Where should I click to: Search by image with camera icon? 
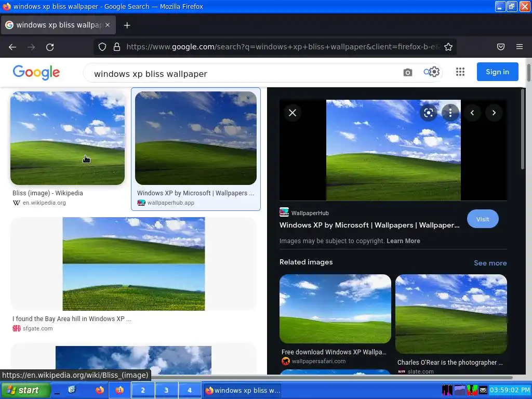[407, 72]
